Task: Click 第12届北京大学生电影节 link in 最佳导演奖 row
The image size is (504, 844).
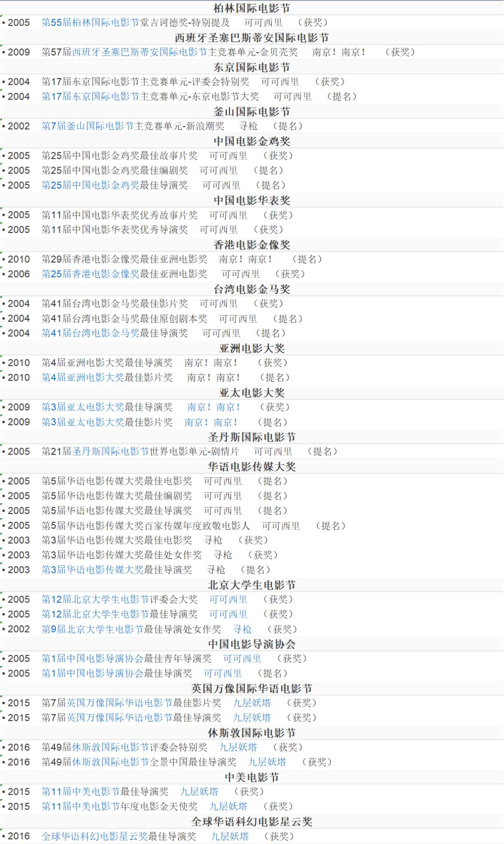Action: point(95,614)
